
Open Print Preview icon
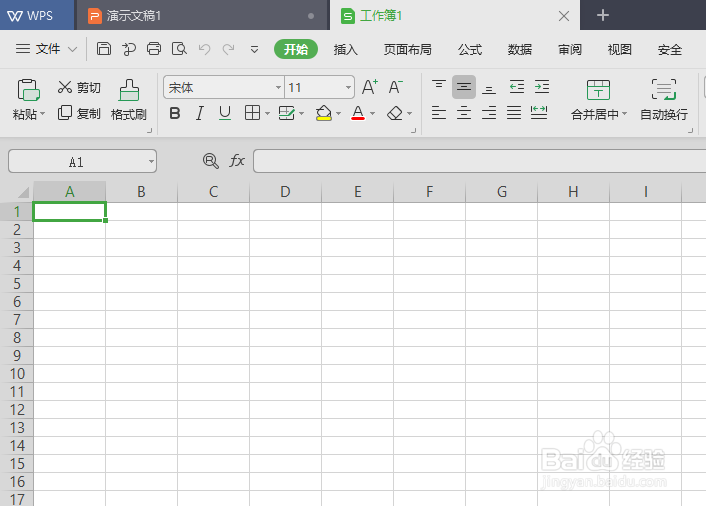179,49
